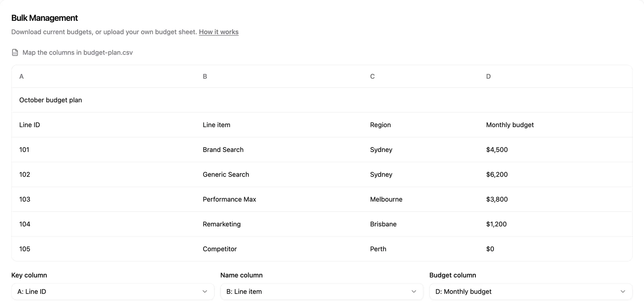Click the Monthly budget header cell

[555, 125]
